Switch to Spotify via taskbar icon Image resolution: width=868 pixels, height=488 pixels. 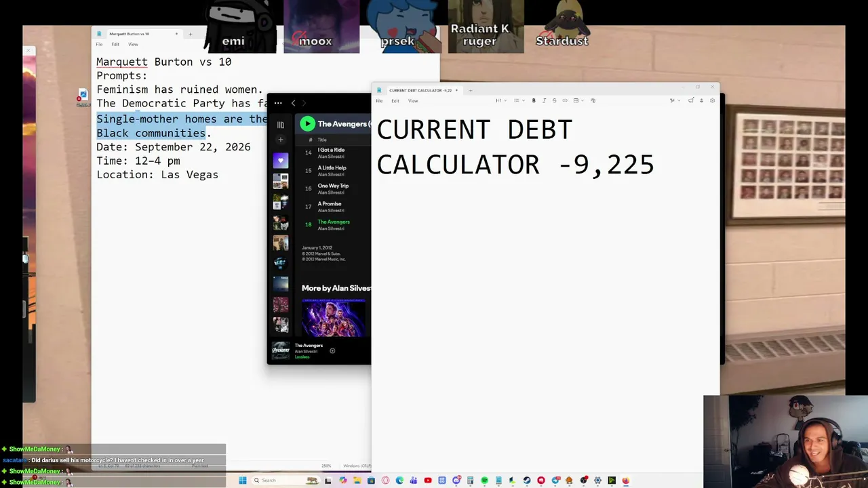point(484,481)
